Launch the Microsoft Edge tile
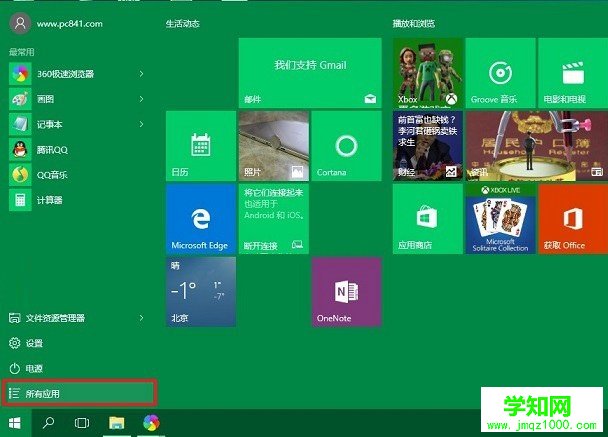This screenshot has height=437, width=608. [201, 219]
